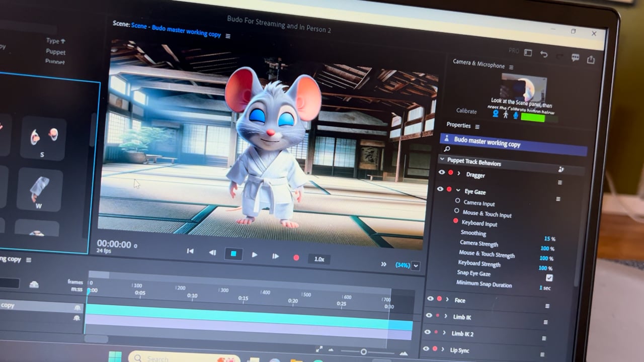Open the Face behavior options menu
644x362 pixels.
tap(547, 306)
